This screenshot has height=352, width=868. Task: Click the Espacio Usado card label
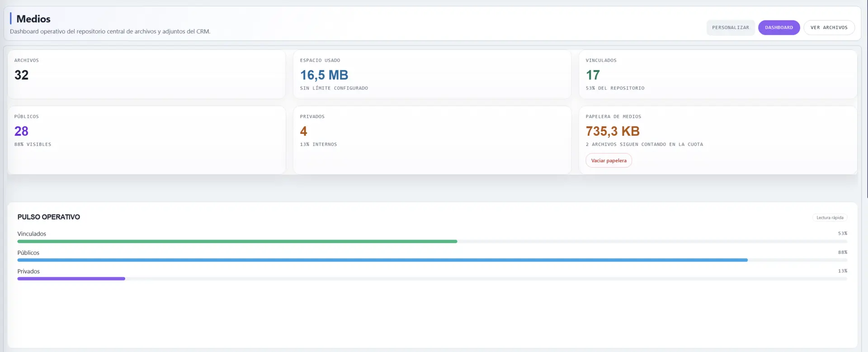pos(320,61)
